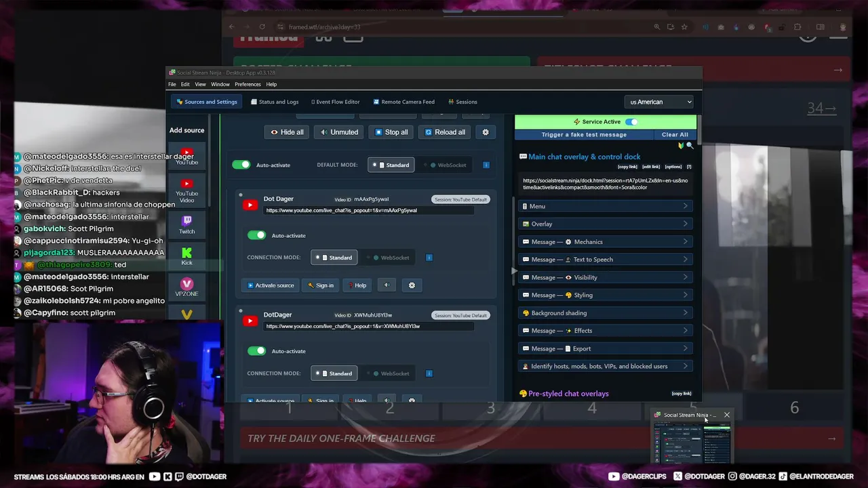Expand Identify hosts, mods, bots section
Image resolution: width=868 pixels, height=488 pixels.
tap(605, 367)
